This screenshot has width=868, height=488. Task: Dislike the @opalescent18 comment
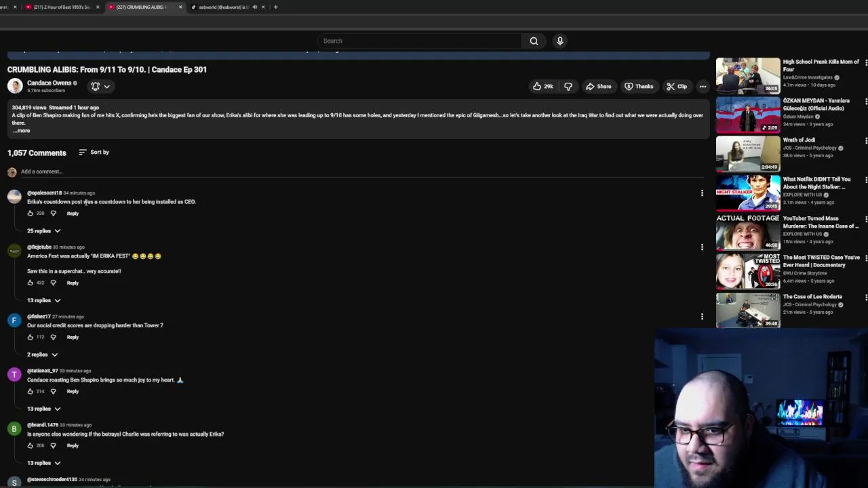pyautogui.click(x=54, y=213)
